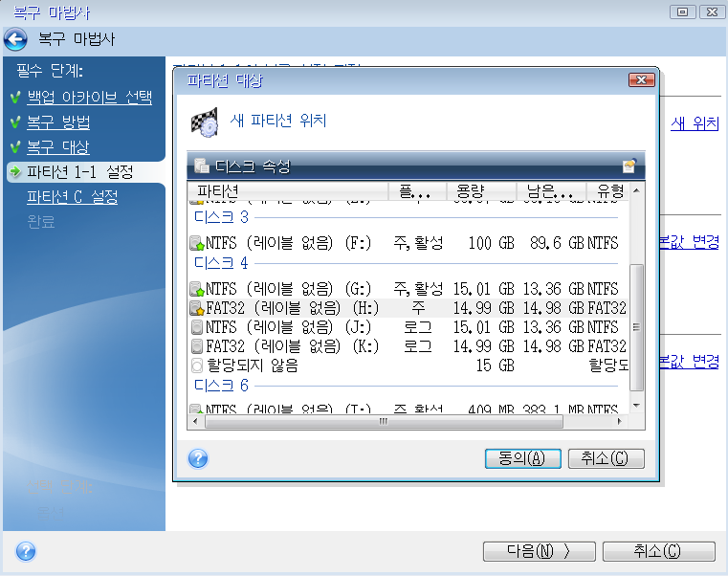Click the column chooser icon in disk properties bar
728x576 pixels.
click(x=629, y=166)
